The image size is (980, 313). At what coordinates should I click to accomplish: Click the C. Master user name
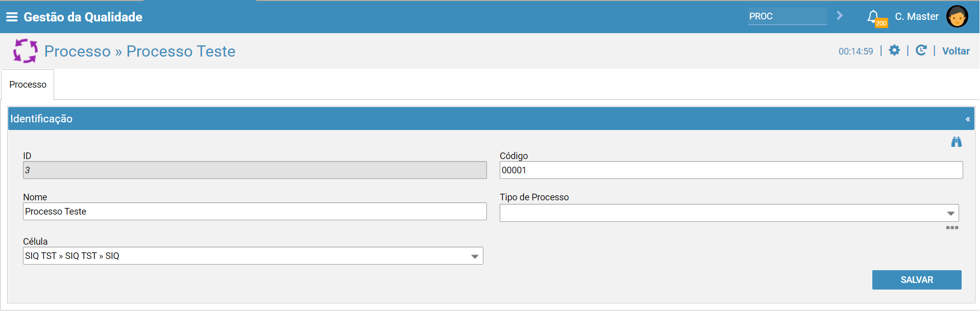pyautogui.click(x=917, y=16)
